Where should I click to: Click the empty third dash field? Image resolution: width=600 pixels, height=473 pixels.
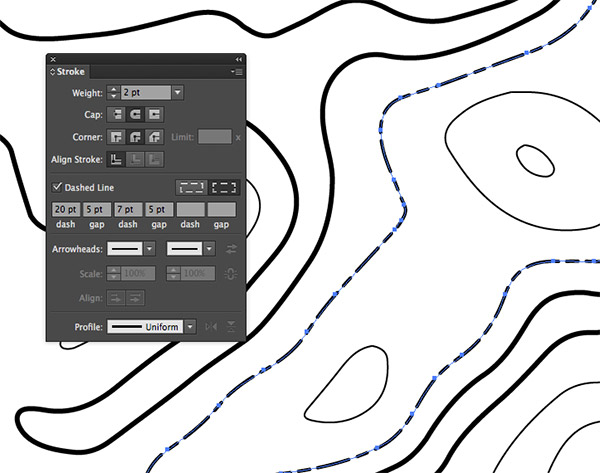point(191,210)
